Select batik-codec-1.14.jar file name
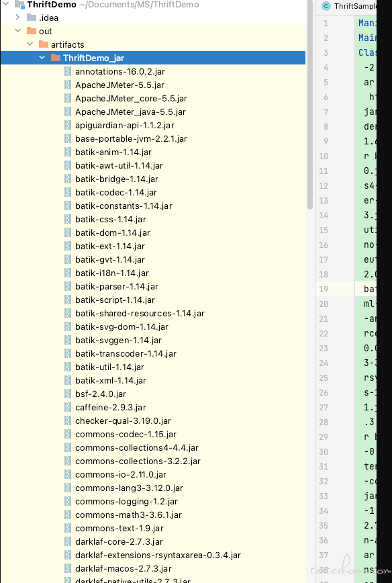 116,192
